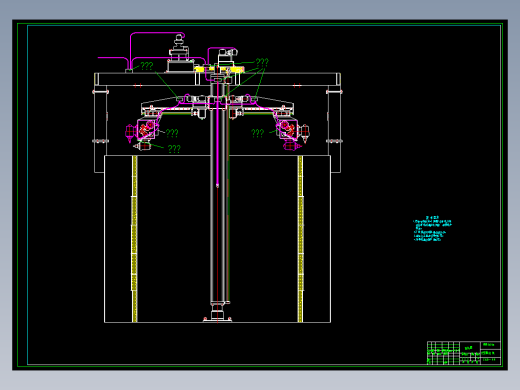The image size is (520, 390).
Task: Click the cyan technical notes text block
Action: click(432, 229)
